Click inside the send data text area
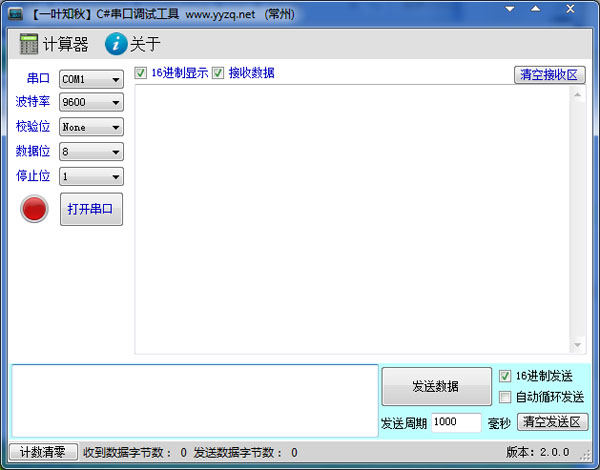 click(x=195, y=401)
